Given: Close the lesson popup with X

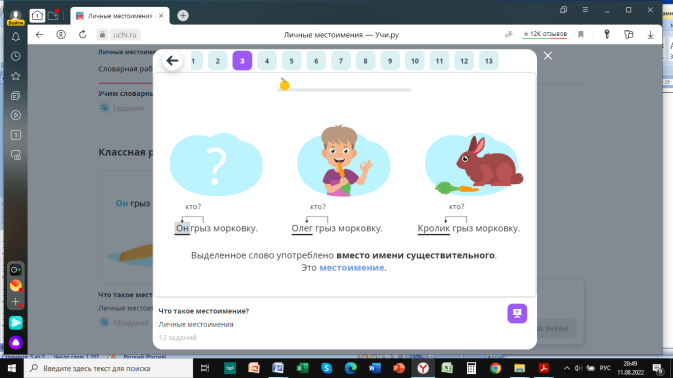Looking at the screenshot, I should [x=548, y=56].
